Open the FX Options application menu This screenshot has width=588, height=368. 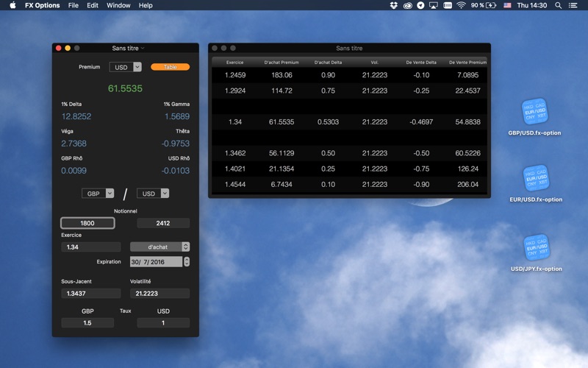43,5
